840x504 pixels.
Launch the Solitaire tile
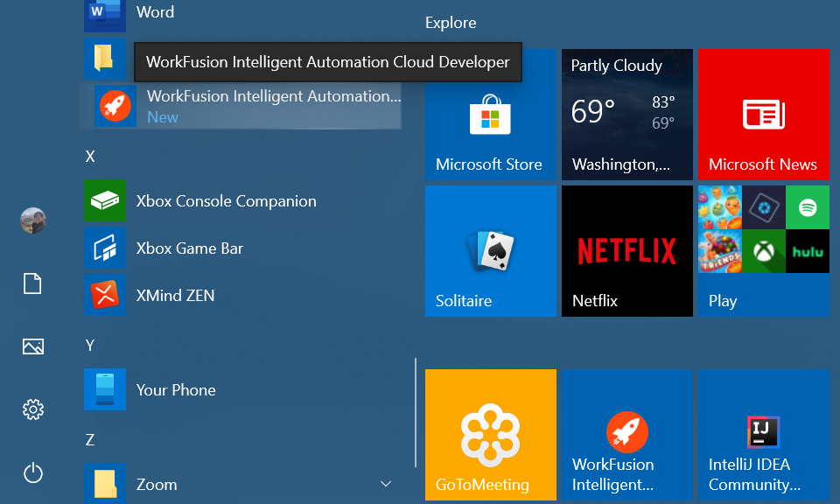point(491,251)
